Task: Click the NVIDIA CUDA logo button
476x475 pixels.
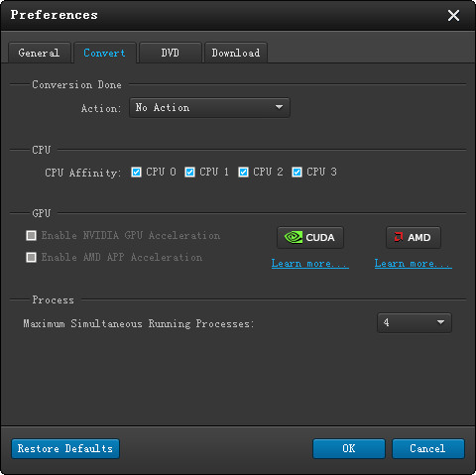Action: [310, 237]
